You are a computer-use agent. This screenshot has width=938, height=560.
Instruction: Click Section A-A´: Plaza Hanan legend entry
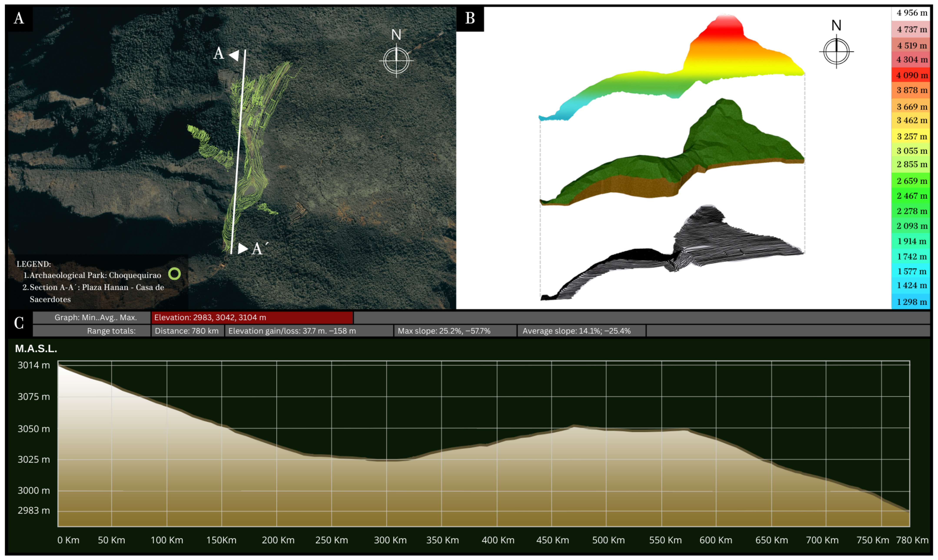(93, 293)
